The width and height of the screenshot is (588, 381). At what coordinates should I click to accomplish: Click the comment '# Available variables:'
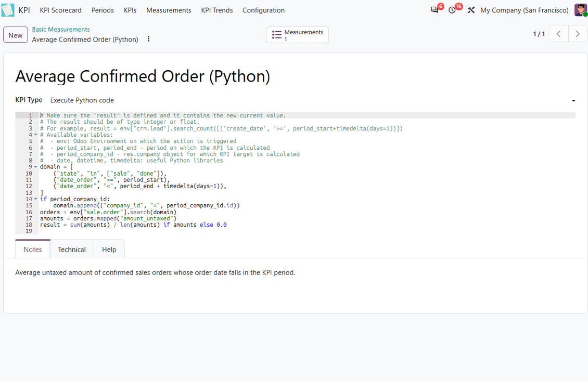[76, 135]
